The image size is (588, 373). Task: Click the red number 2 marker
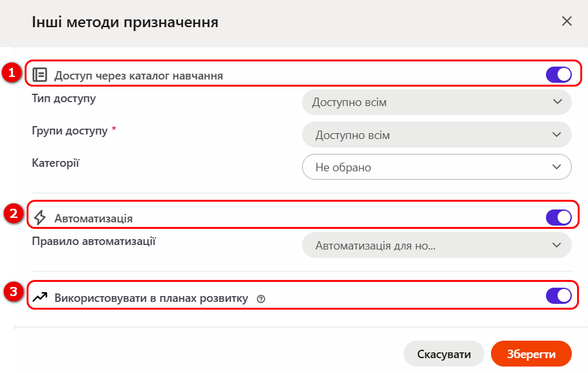[x=14, y=214]
